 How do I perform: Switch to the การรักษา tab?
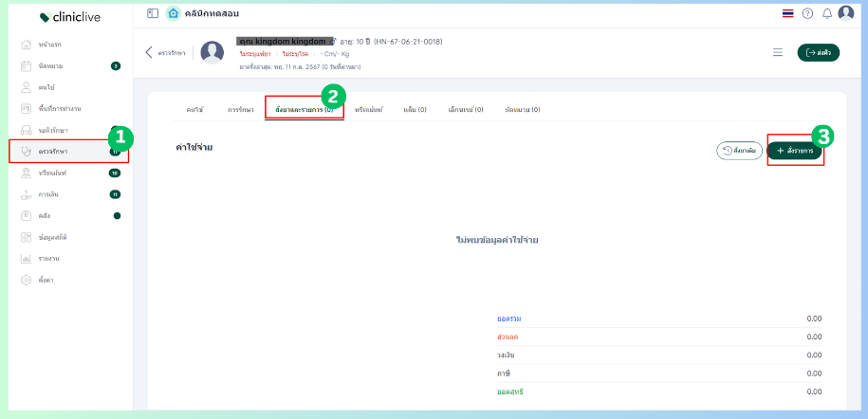(x=240, y=110)
